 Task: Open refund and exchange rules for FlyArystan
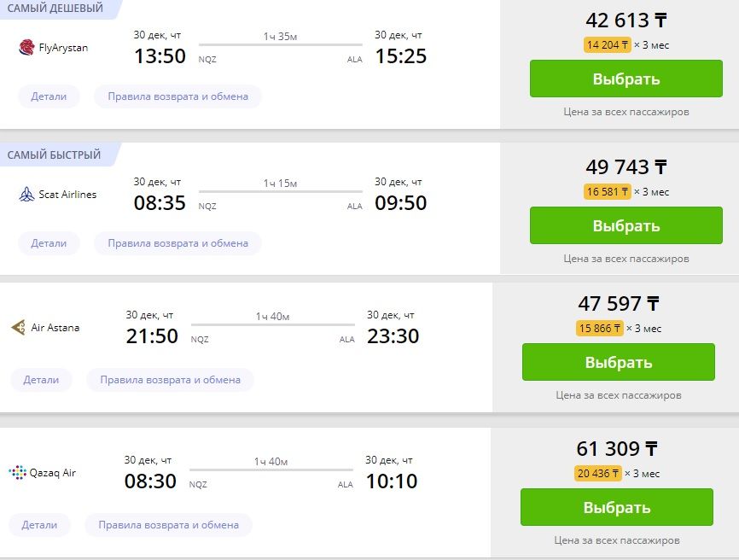coord(177,96)
